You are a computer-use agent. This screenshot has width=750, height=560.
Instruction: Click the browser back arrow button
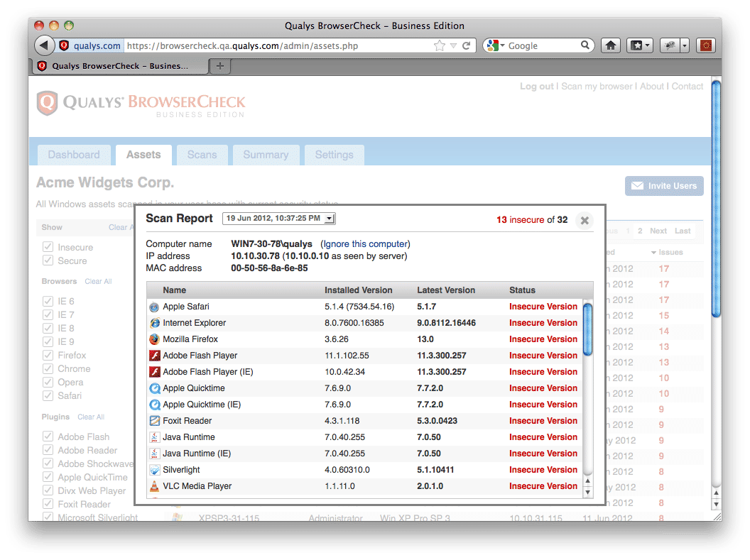tap(44, 45)
